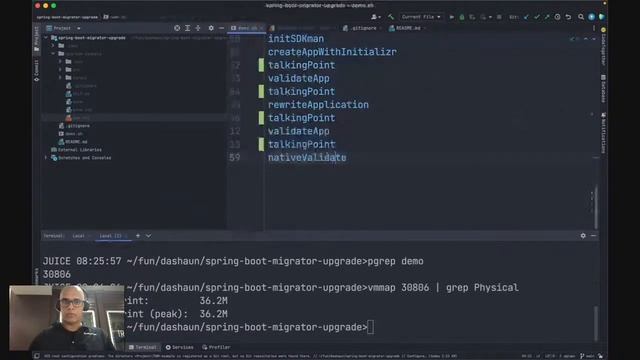Click the Run button in the toolbar
Viewport: 640px width, 360px height.
click(x=451, y=17)
